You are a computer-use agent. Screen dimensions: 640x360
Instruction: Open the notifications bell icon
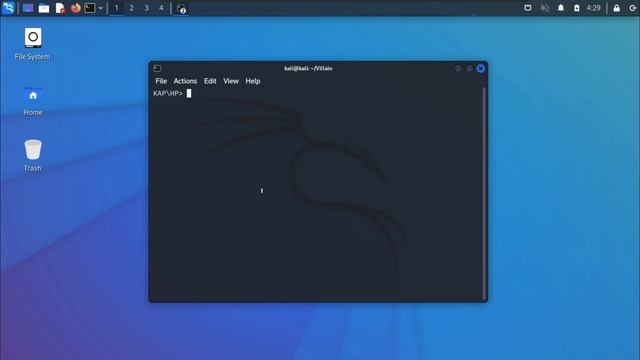561,8
